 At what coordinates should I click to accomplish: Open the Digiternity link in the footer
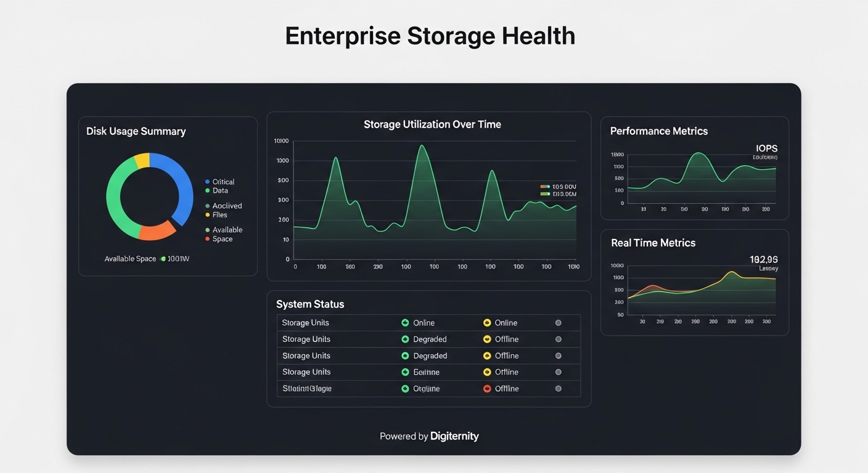tap(455, 436)
